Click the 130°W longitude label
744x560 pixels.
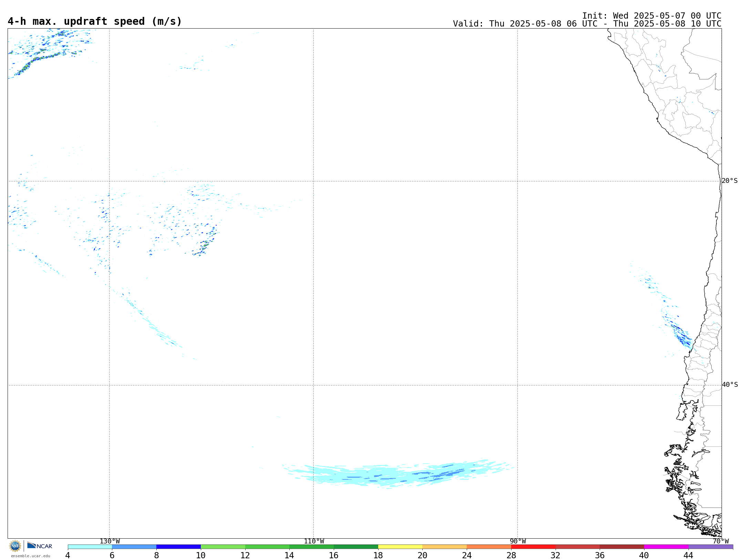coord(110,541)
